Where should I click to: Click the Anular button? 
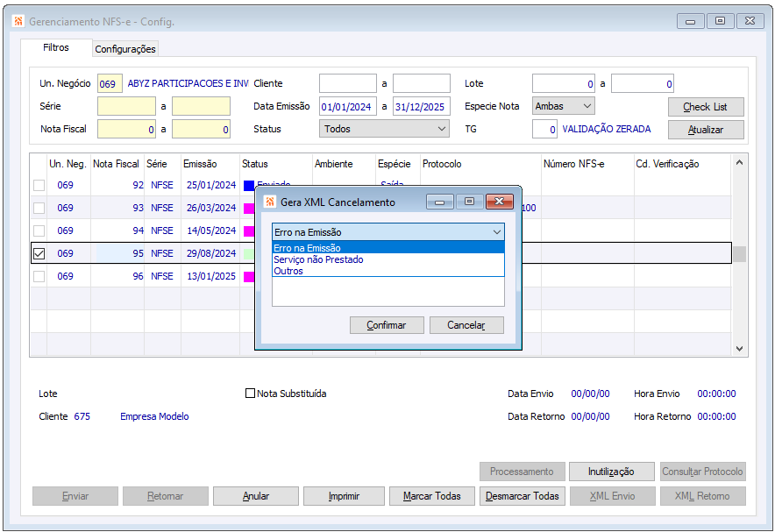click(x=255, y=496)
